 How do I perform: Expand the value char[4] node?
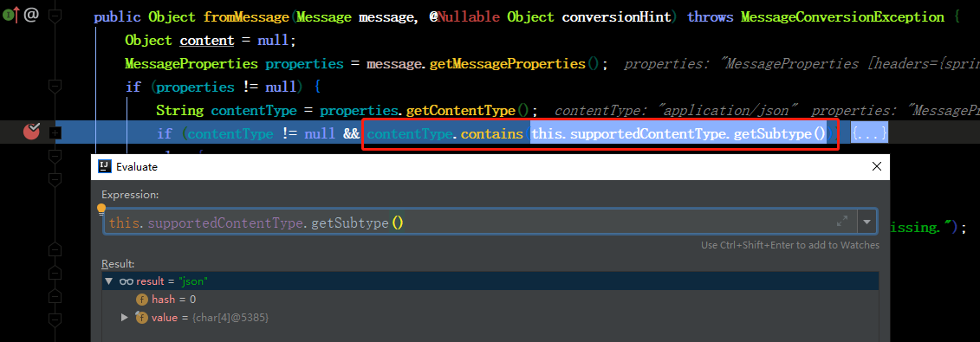tap(125, 318)
